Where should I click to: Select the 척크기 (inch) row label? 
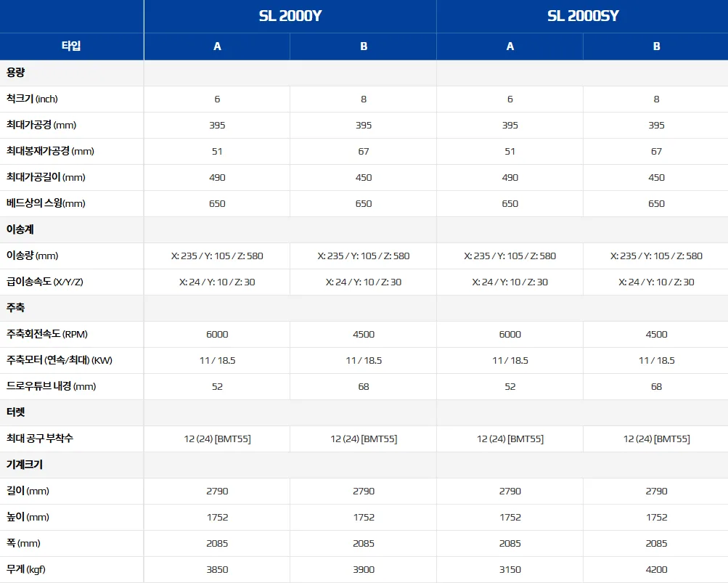coord(32,99)
